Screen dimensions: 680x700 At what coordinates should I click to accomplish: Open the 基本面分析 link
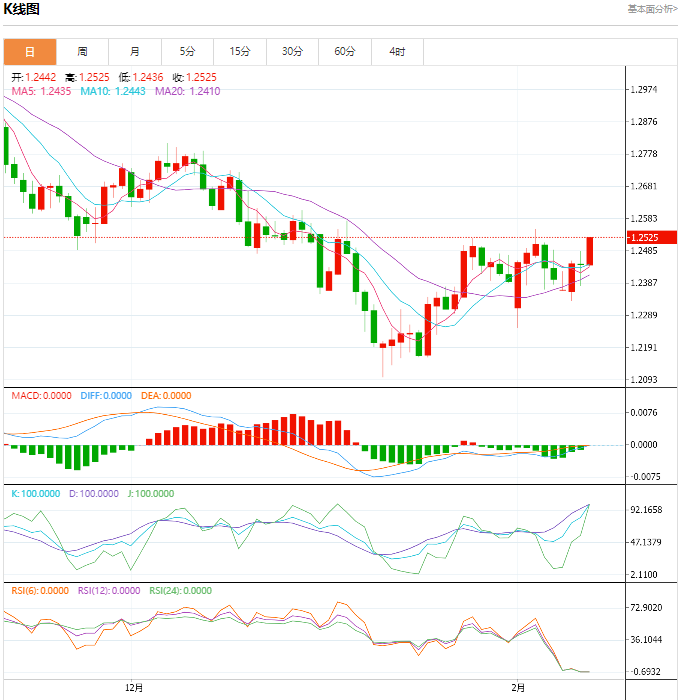pos(652,9)
